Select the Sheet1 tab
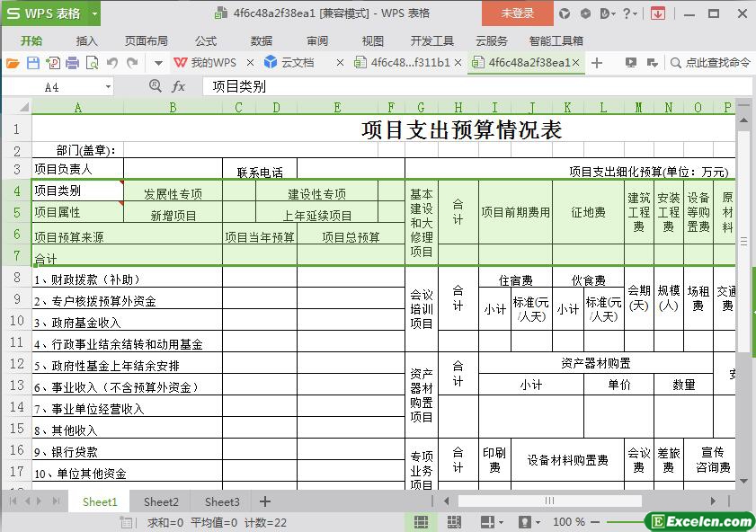The width and height of the screenshot is (756, 532). 100,501
